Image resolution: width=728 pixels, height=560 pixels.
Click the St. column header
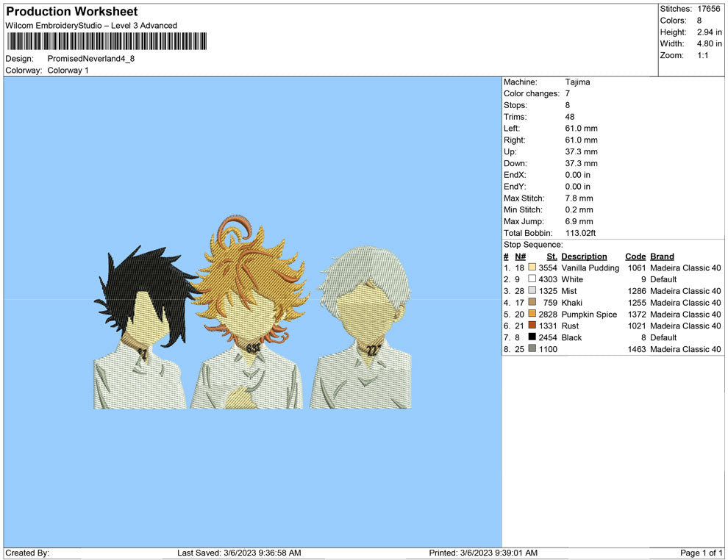552,256
